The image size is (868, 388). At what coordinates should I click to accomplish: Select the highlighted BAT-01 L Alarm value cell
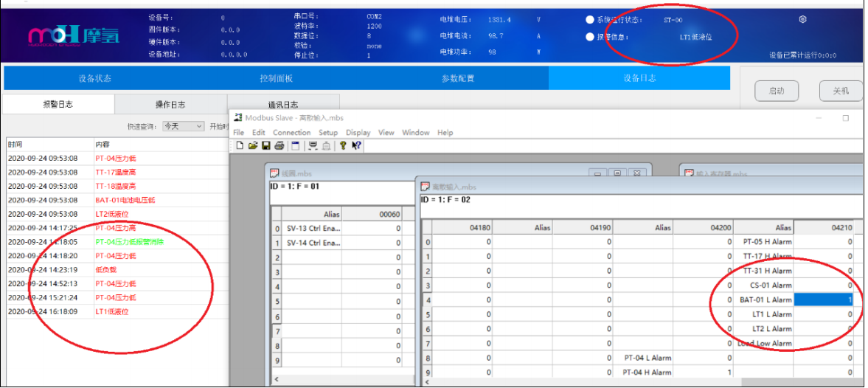click(x=824, y=300)
